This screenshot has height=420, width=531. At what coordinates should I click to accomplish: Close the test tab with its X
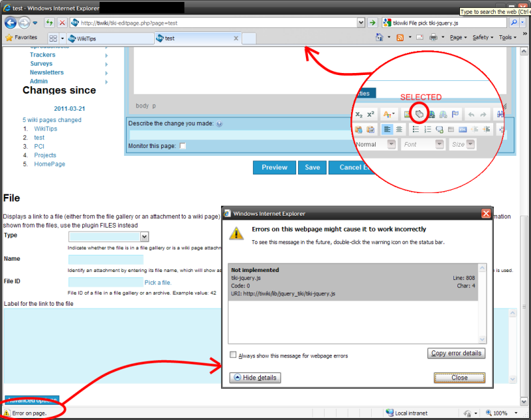[x=236, y=38]
